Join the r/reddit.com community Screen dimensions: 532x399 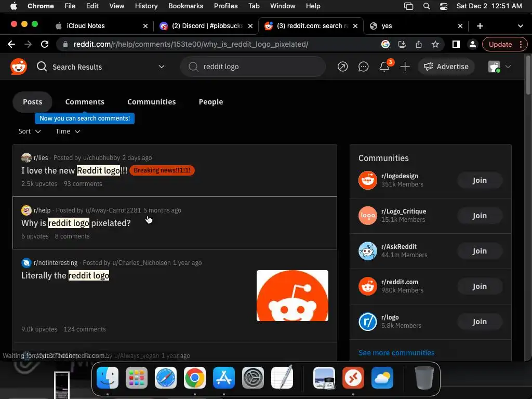click(480, 286)
